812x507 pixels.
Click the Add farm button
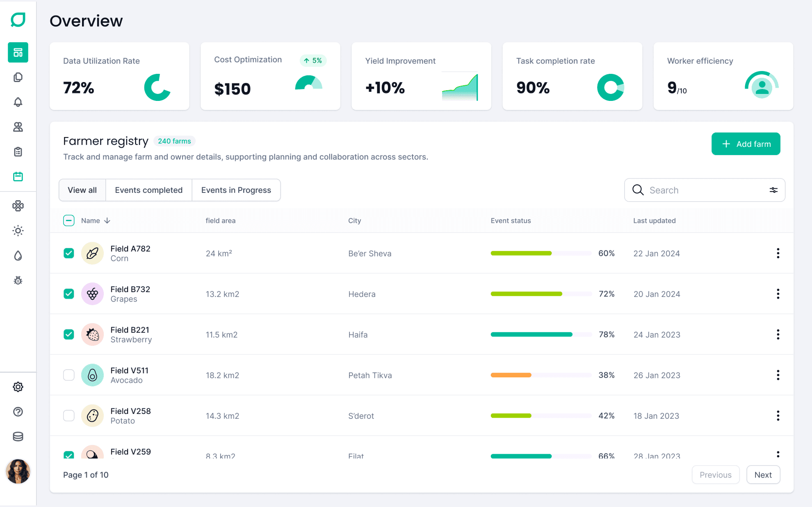click(746, 144)
